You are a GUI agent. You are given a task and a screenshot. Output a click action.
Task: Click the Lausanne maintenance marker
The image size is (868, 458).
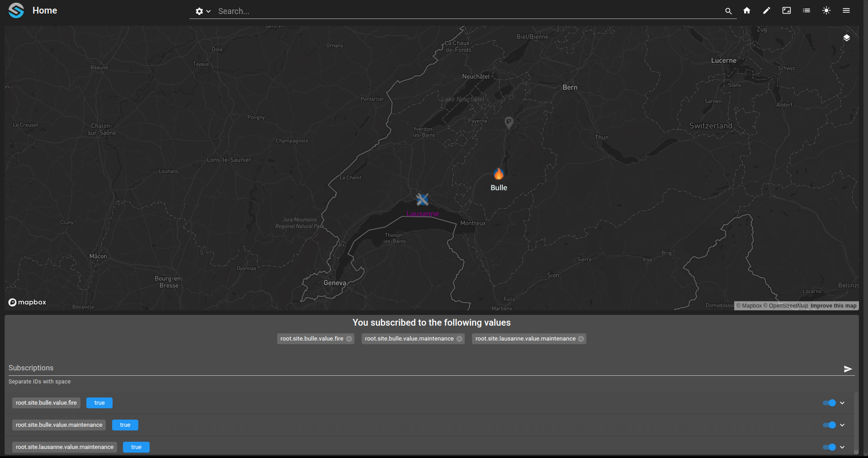tap(422, 199)
